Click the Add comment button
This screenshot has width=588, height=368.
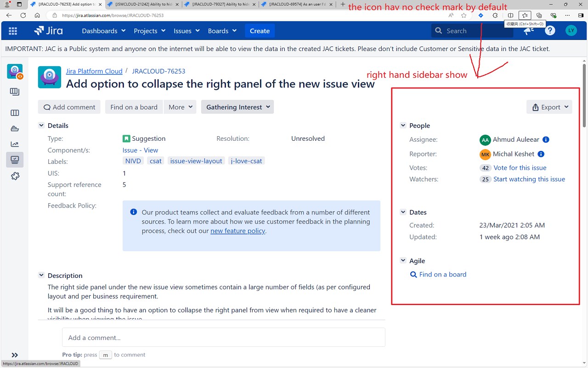tap(69, 107)
